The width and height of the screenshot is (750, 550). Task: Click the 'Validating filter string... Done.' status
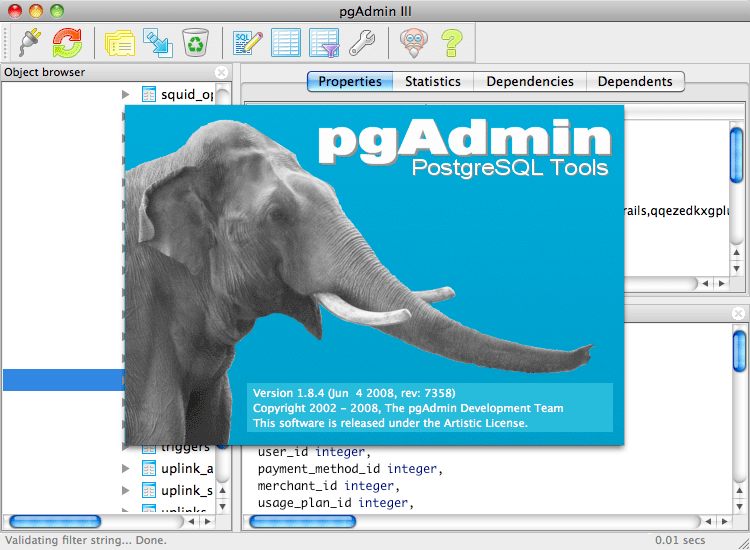86,540
